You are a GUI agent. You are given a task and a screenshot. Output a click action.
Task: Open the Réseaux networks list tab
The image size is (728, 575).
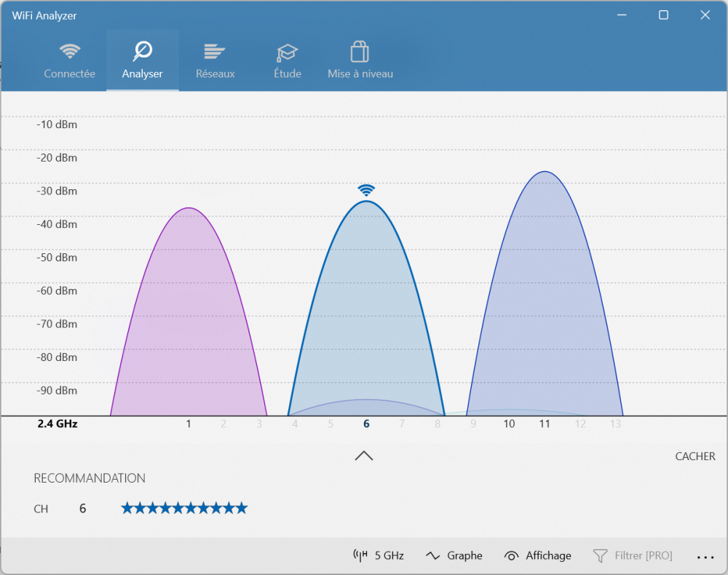point(215,60)
